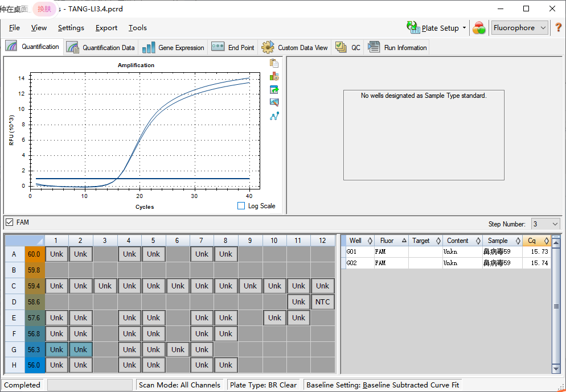Click the 60.0 temperature gradient cell
The image size is (566, 392).
click(34, 254)
